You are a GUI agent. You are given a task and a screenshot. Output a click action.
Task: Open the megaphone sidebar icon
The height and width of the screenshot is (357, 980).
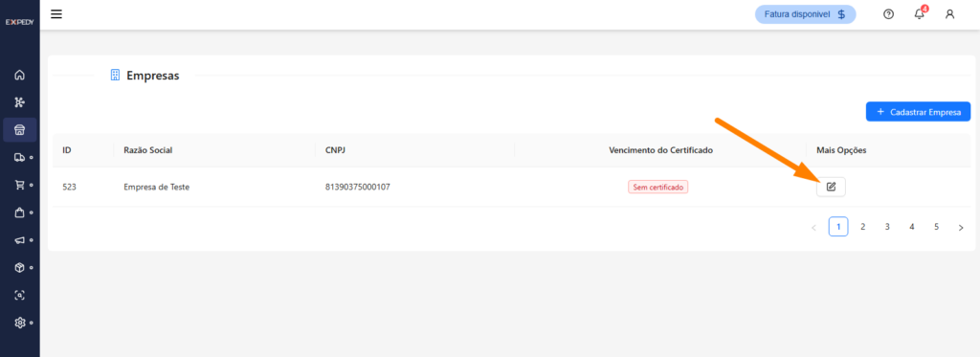pyautogui.click(x=19, y=240)
